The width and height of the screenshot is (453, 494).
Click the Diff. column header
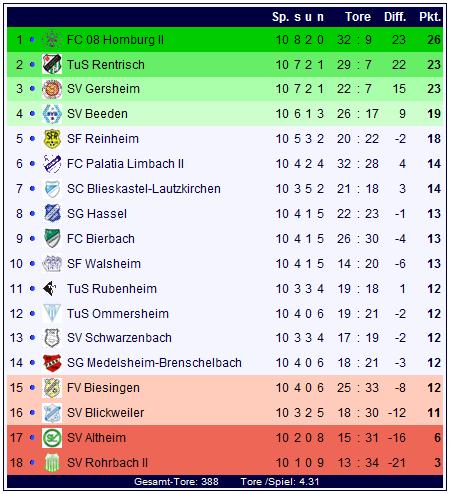pyautogui.click(x=395, y=17)
